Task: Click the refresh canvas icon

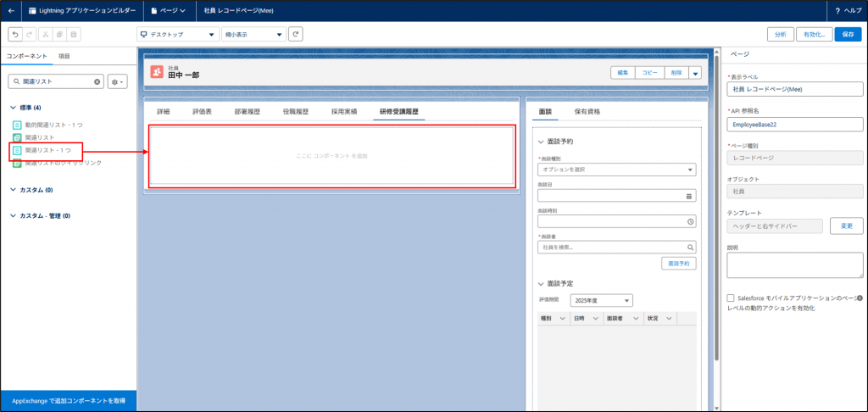Action: 296,34
